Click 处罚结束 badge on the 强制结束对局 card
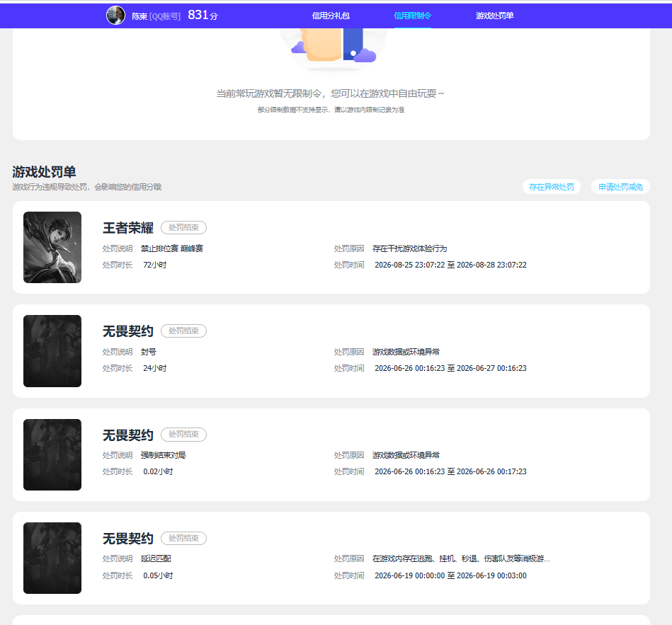672x625 pixels. point(183,435)
